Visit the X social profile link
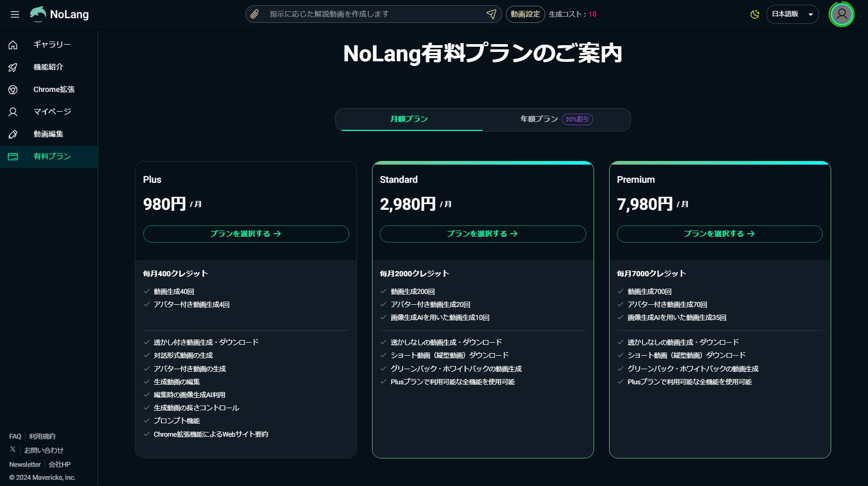The image size is (868, 486). (11, 450)
